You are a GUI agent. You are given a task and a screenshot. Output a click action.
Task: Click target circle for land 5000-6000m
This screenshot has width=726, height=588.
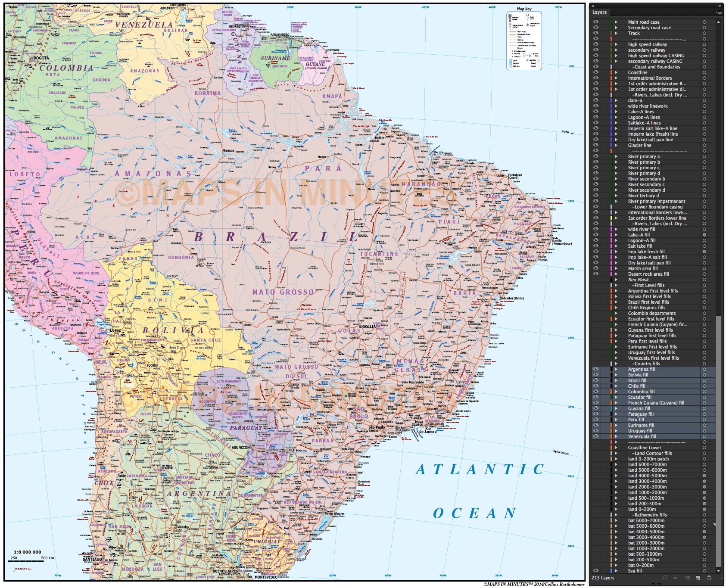coord(704,470)
